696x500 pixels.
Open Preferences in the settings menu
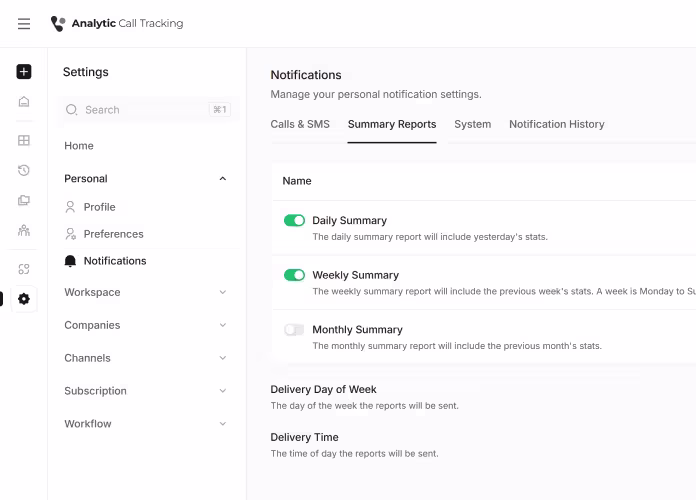pyautogui.click(x=113, y=234)
